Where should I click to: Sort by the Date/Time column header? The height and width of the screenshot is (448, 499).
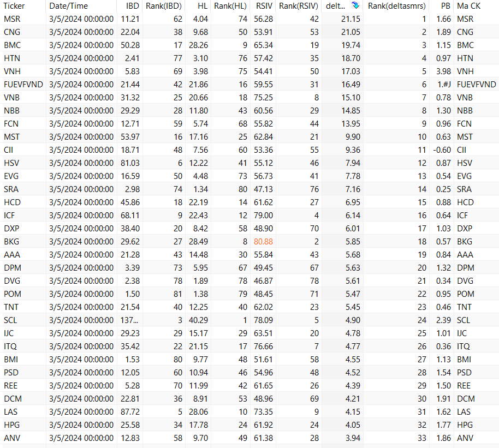tap(68, 5)
